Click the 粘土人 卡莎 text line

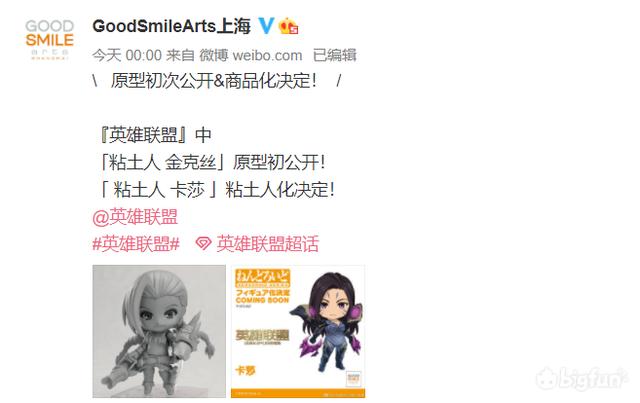(x=217, y=190)
